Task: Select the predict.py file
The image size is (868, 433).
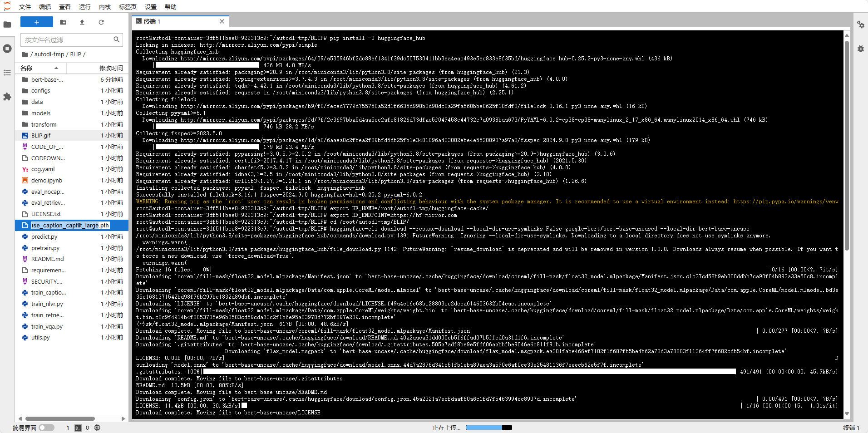Action: (73, 236)
